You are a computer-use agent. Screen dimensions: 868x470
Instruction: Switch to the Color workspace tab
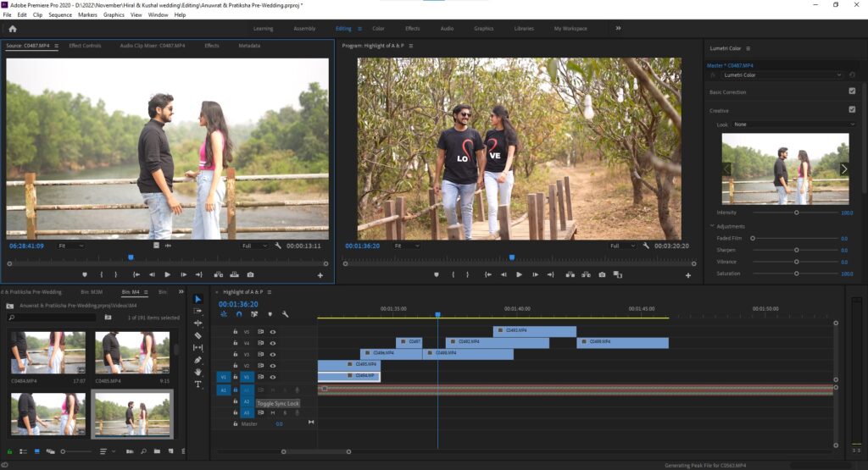[378, 29]
